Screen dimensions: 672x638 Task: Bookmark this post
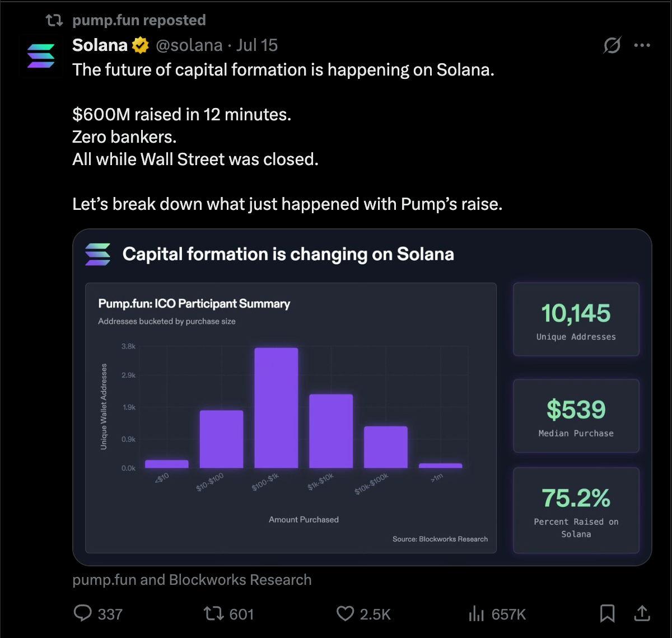pyautogui.click(x=607, y=614)
